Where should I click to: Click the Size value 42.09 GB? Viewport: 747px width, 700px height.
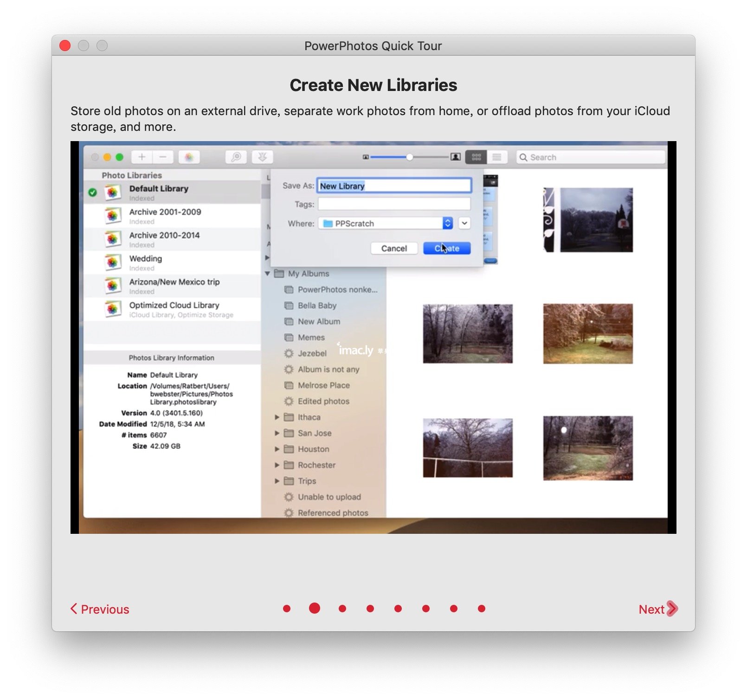[165, 446]
